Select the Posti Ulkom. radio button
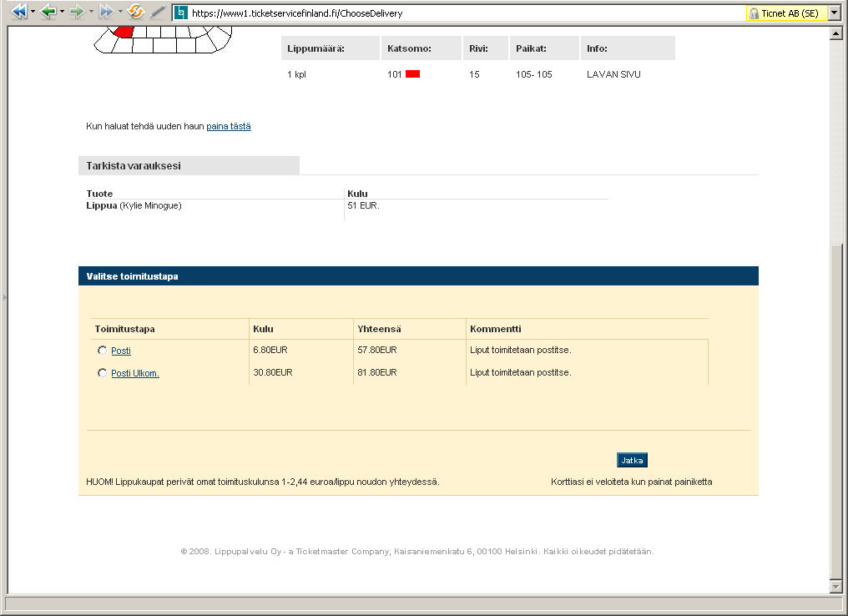This screenshot has height=616, width=848. click(x=102, y=373)
